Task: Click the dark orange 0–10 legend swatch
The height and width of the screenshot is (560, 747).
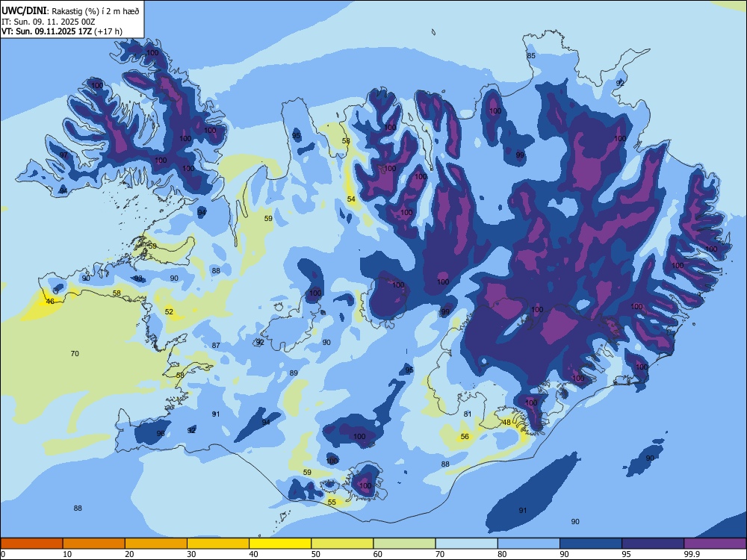Action: click(x=31, y=544)
